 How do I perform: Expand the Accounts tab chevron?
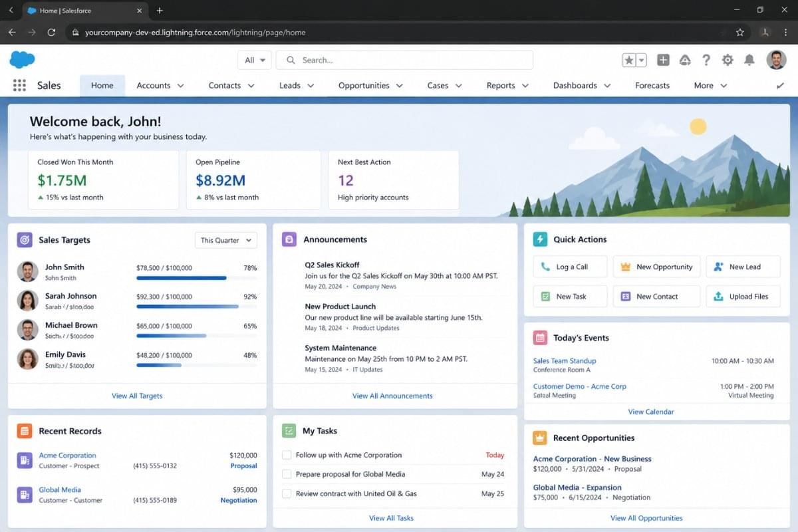point(181,86)
